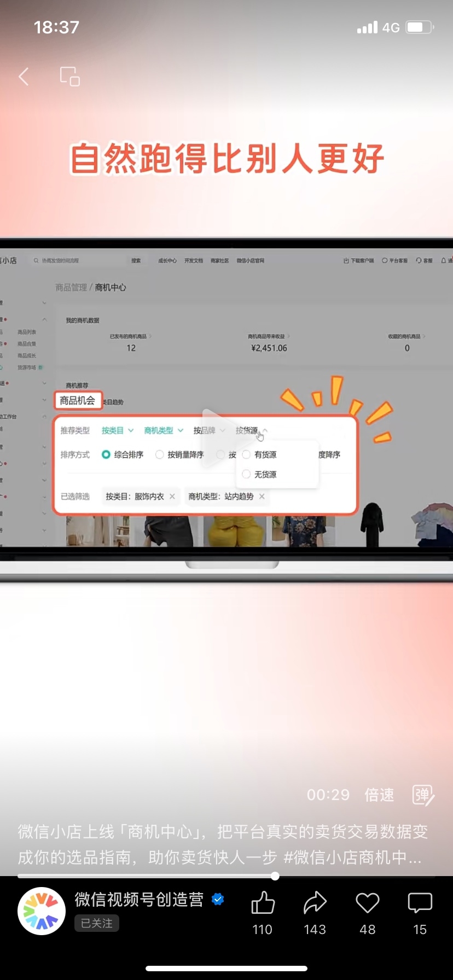
Task: Tap the 已关注 following button
Action: [x=97, y=923]
